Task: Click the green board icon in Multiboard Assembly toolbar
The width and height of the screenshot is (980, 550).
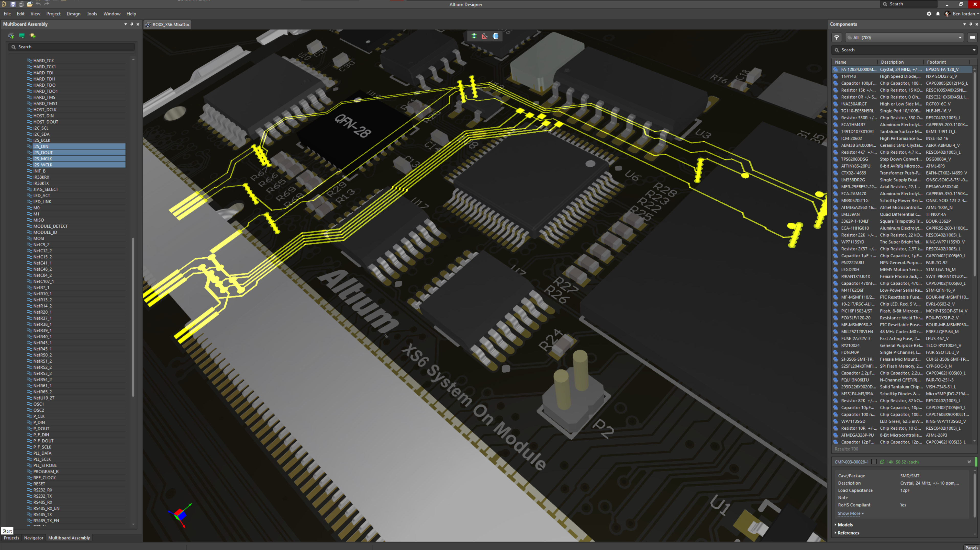Action: point(22,36)
